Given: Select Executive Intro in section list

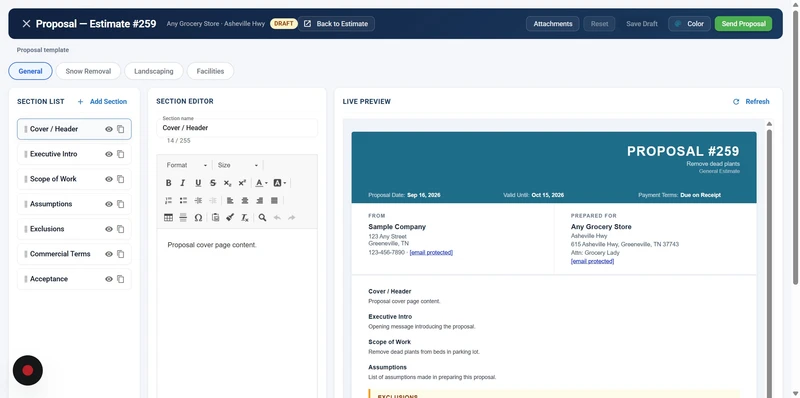Looking at the screenshot, I should click(x=74, y=154).
